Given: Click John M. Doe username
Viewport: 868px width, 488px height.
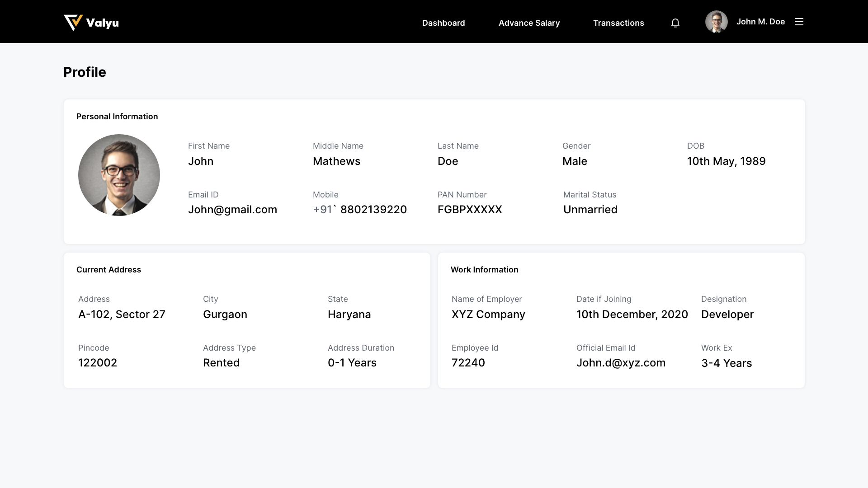Looking at the screenshot, I should [x=760, y=22].
